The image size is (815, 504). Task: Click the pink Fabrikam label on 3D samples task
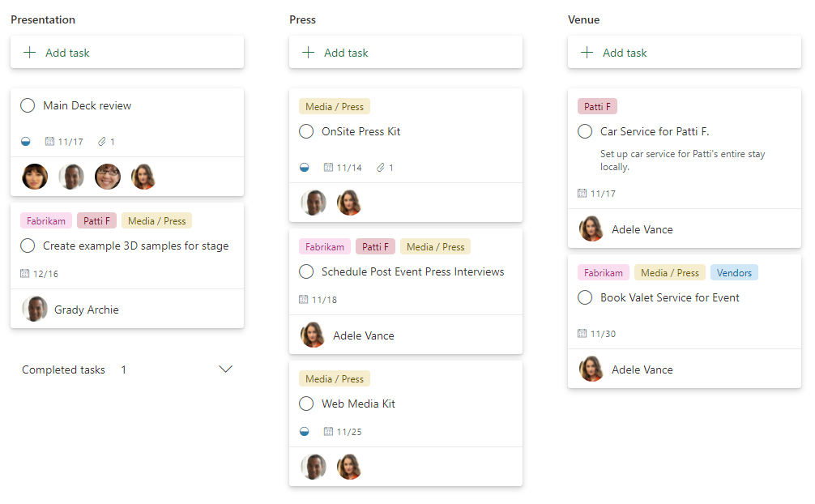coord(45,221)
